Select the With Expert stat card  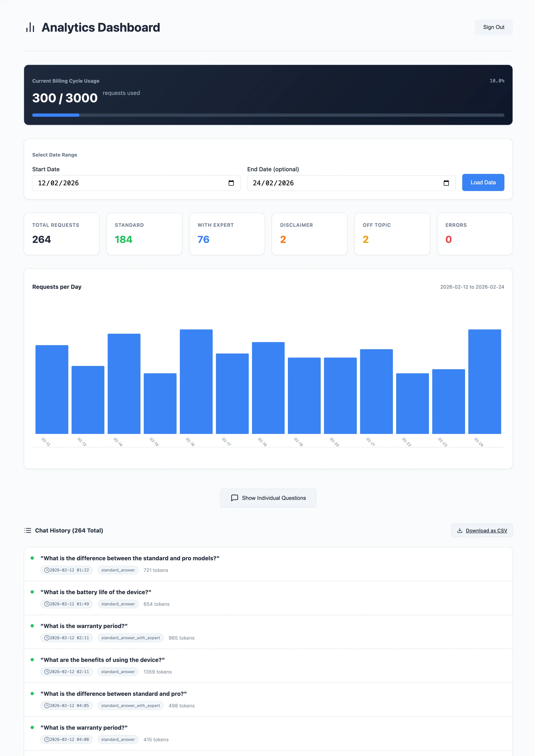pos(227,234)
